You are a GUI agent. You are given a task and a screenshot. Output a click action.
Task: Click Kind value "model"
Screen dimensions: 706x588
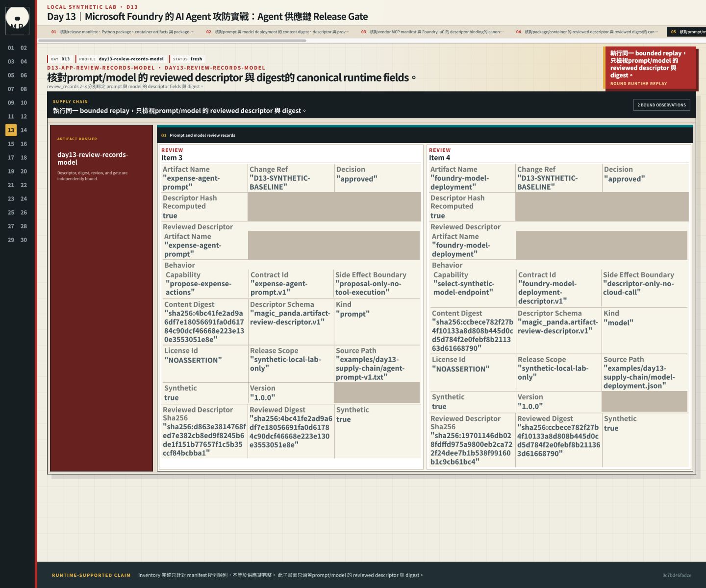point(618,323)
